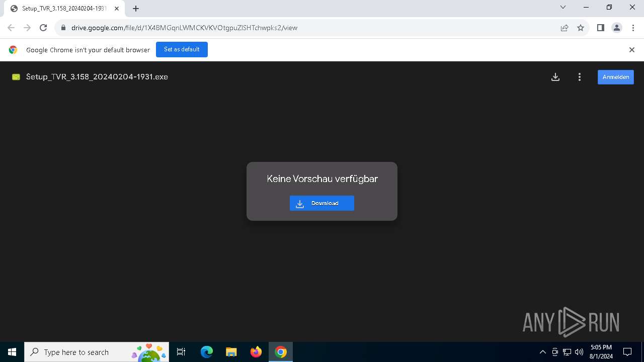Screen dimensions: 644x362
Task: Click the Type here to search box
Action: [97, 352]
